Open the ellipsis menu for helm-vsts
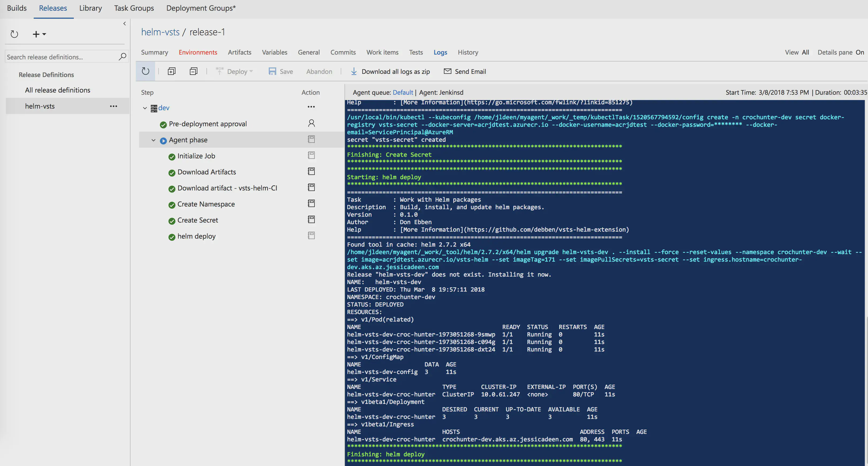This screenshot has height=466, width=868. point(114,106)
